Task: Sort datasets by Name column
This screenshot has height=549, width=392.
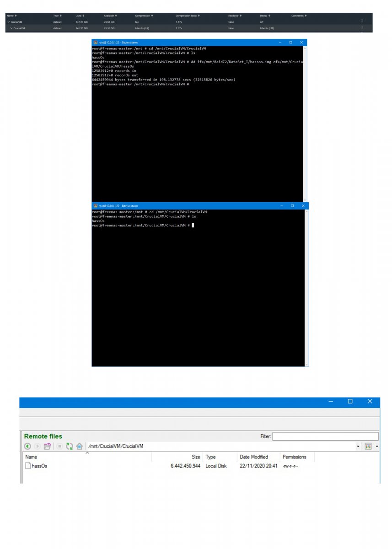Action: [x=11, y=16]
